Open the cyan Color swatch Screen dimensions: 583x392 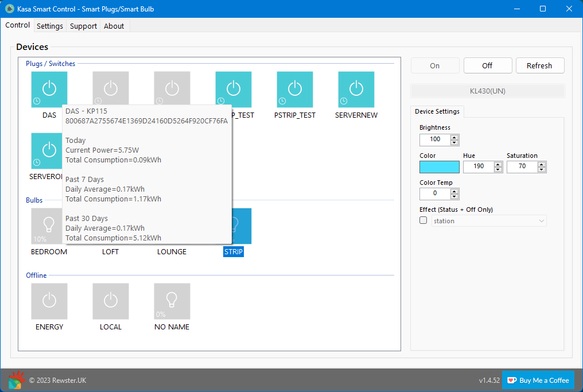439,166
